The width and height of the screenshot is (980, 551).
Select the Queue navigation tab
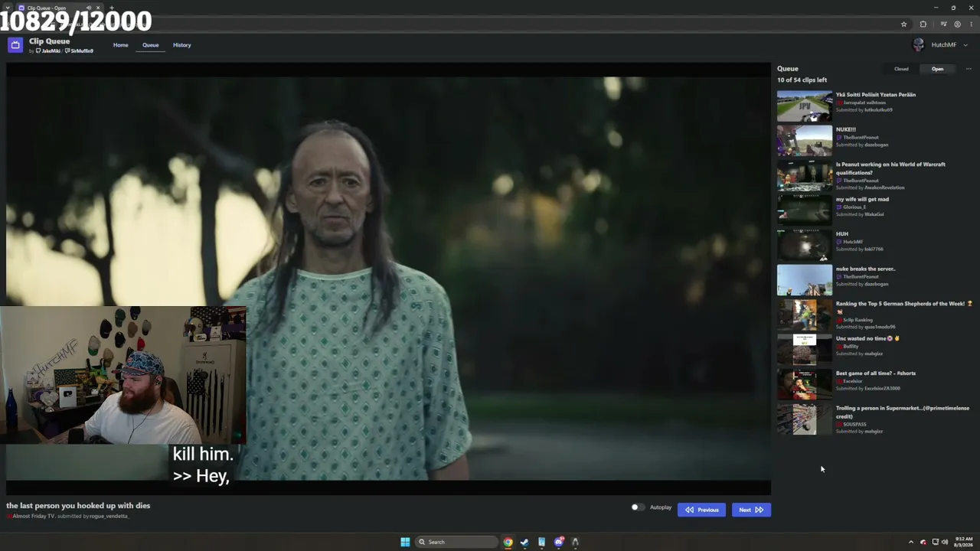pyautogui.click(x=151, y=45)
